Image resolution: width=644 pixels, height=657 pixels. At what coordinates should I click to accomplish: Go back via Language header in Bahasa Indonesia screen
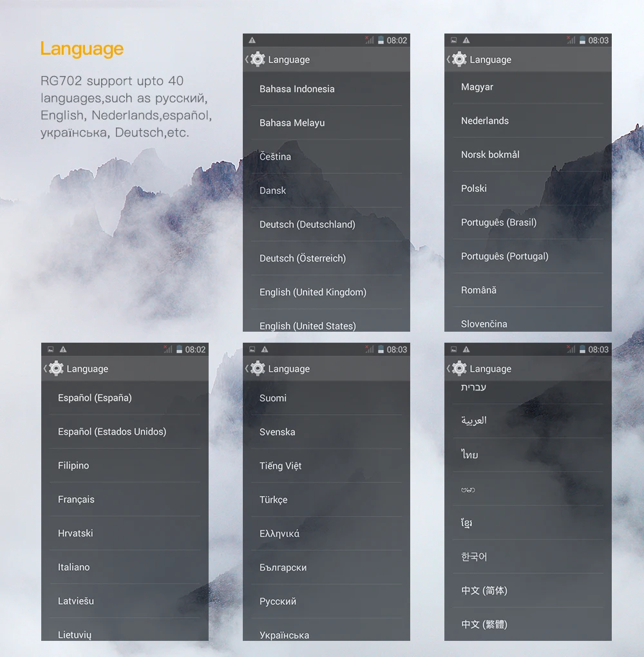pos(278,59)
